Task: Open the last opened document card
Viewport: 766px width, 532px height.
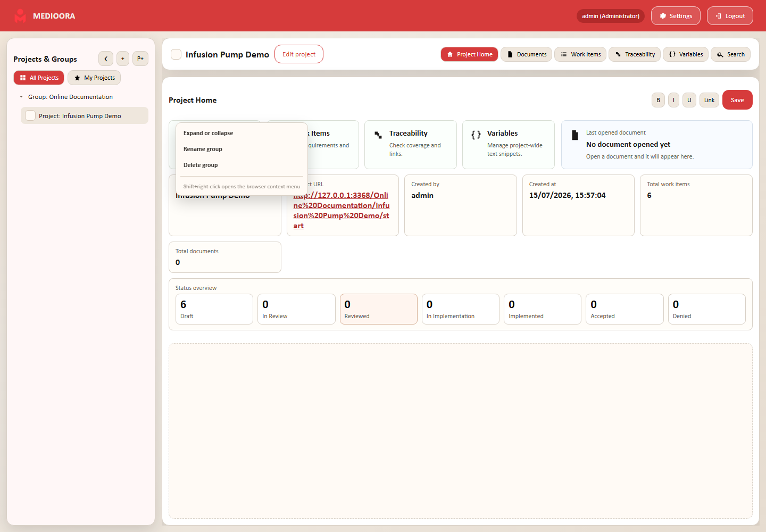Action: coord(657,145)
